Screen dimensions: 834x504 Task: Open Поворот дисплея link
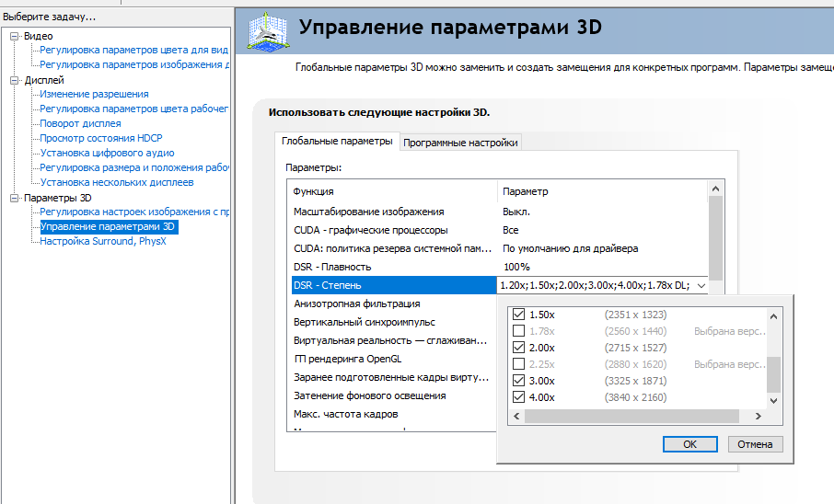pos(80,123)
